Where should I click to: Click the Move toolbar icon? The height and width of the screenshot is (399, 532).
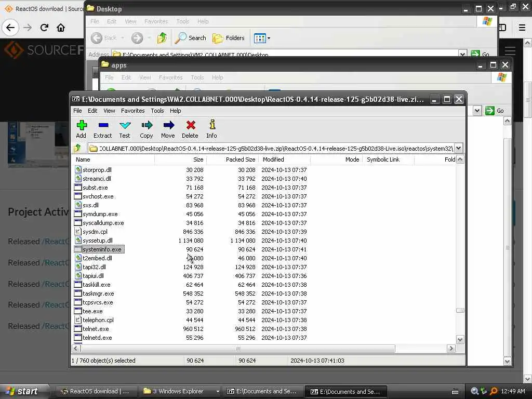168,129
